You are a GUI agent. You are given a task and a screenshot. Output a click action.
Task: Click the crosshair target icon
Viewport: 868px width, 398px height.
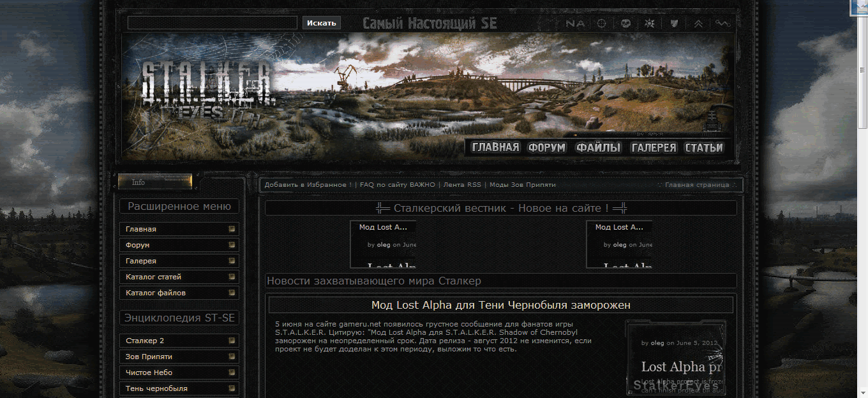(602, 24)
